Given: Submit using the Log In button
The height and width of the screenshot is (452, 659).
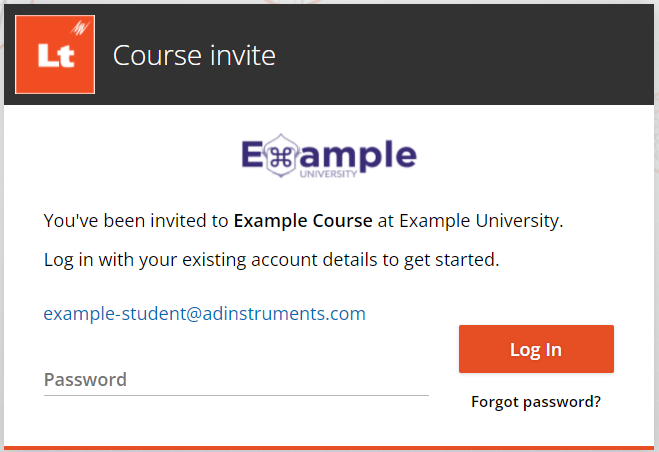Looking at the screenshot, I should point(536,349).
